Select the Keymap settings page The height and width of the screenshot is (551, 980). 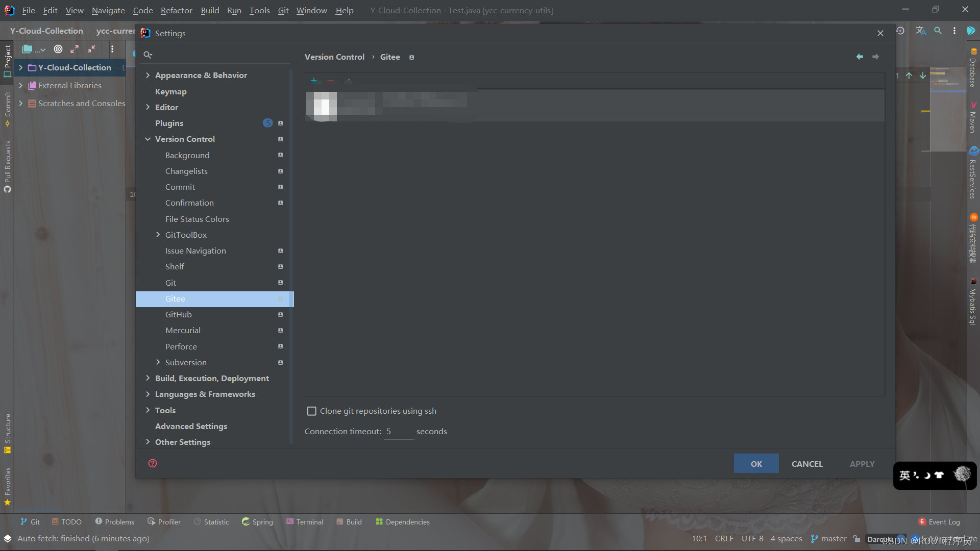(x=171, y=92)
